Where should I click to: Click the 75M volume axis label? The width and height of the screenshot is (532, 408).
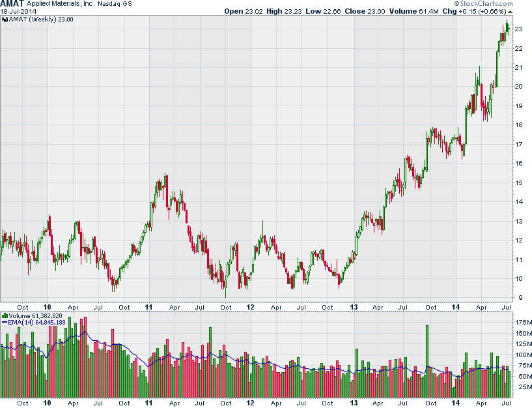click(524, 366)
